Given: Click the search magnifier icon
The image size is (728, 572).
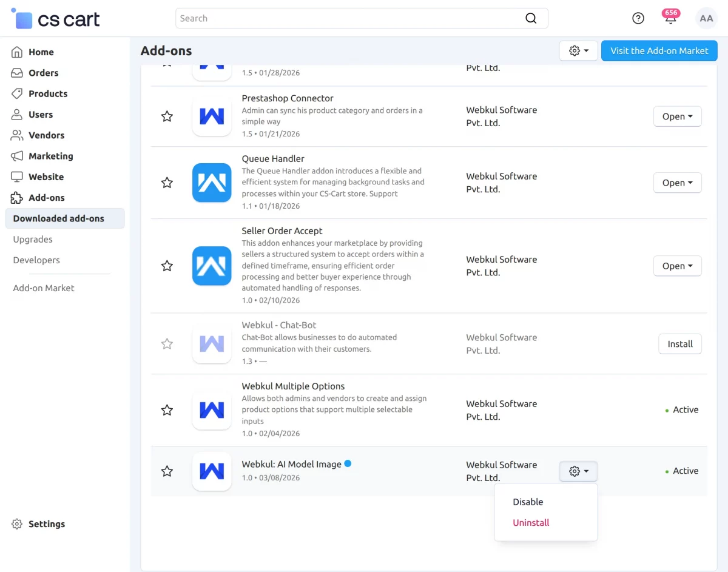Looking at the screenshot, I should 531,18.
